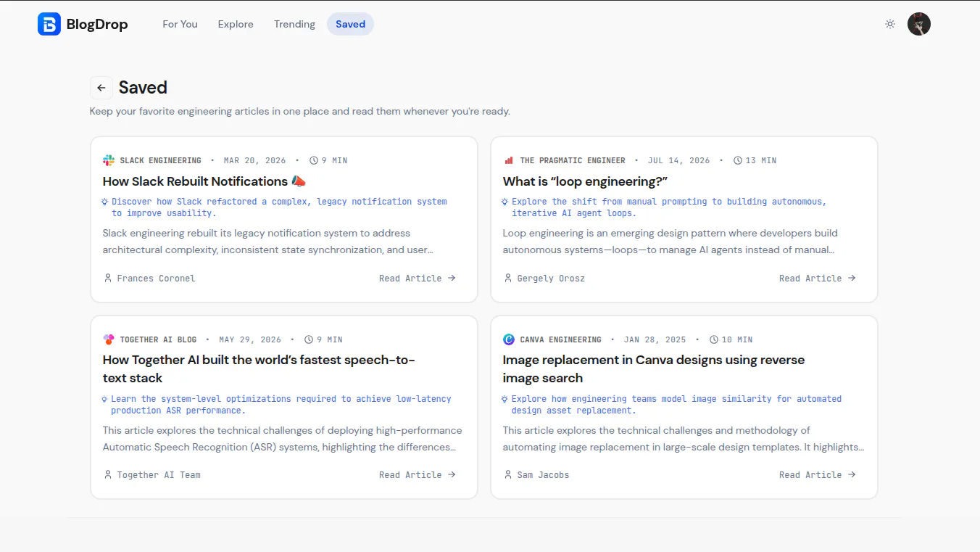980x552 pixels.
Task: Click the date MAR 20, 2026
Action: tap(255, 160)
